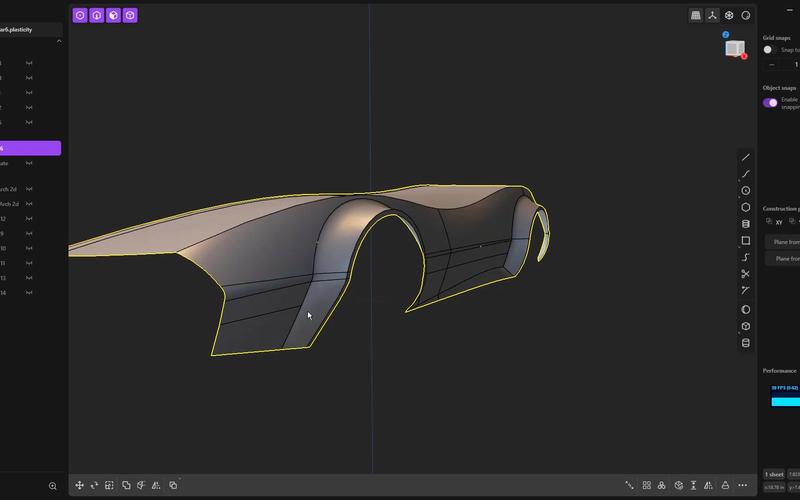Hide outliner item 13
The width and height of the screenshot is (800, 500).
(29, 278)
